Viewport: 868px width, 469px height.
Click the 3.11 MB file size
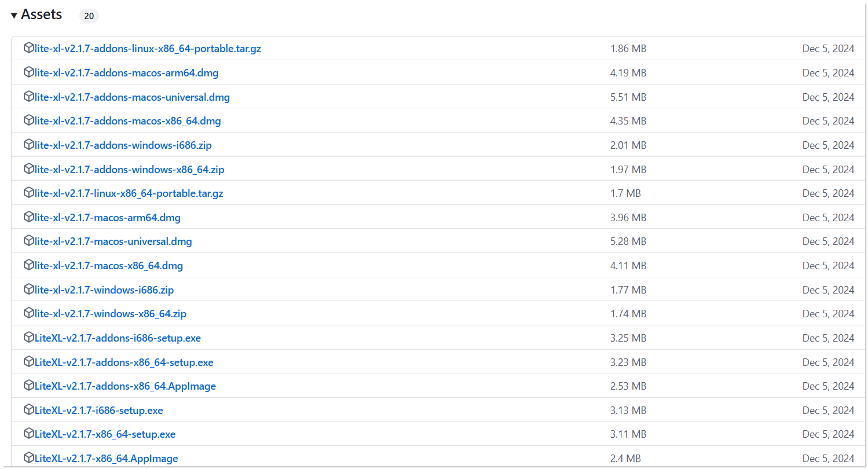coord(628,434)
